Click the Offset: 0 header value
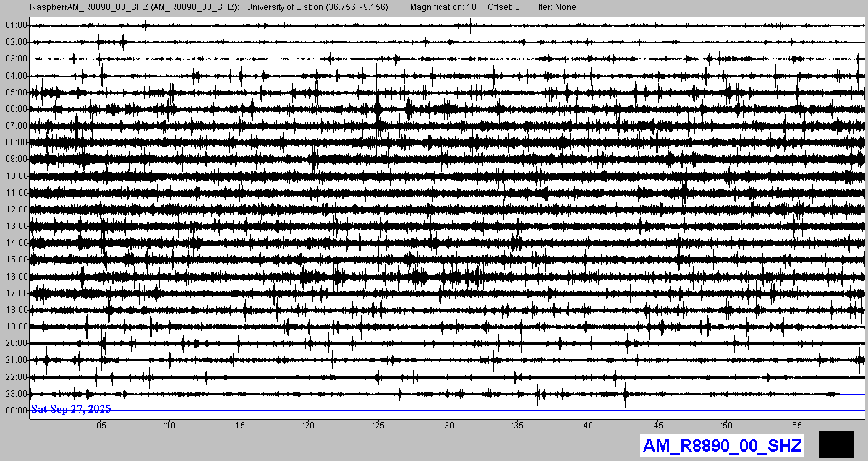The width and height of the screenshot is (868, 461). (503, 7)
